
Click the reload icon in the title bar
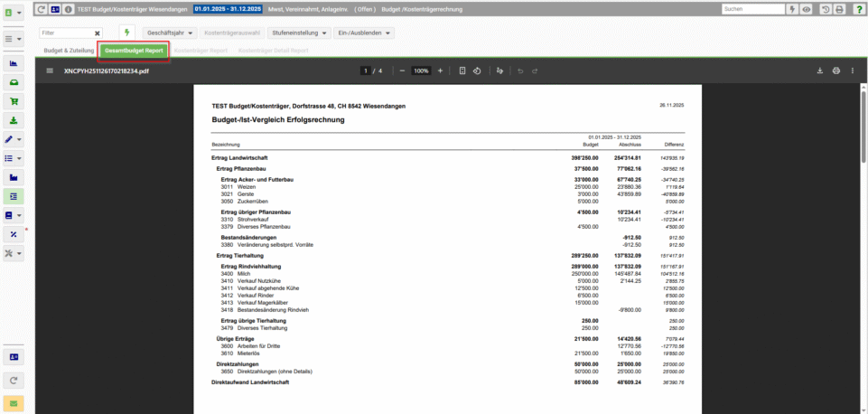click(x=42, y=9)
